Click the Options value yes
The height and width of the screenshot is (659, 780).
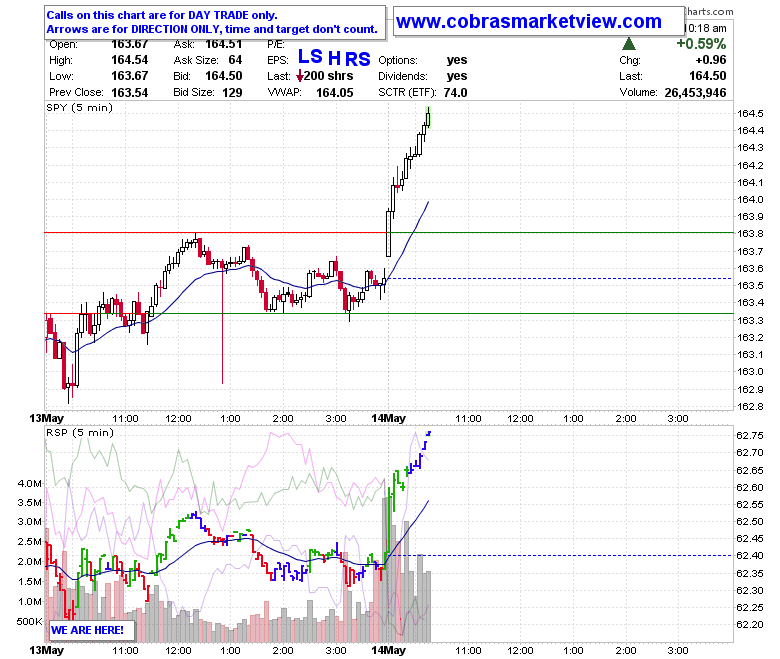coord(457,60)
